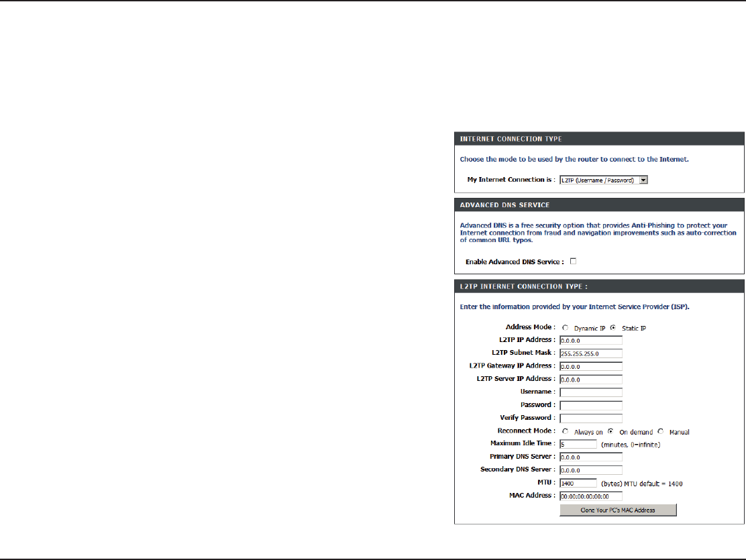Viewport: 746px width, 560px height.
Task: Select Static IP address mode
Action: coord(613,328)
